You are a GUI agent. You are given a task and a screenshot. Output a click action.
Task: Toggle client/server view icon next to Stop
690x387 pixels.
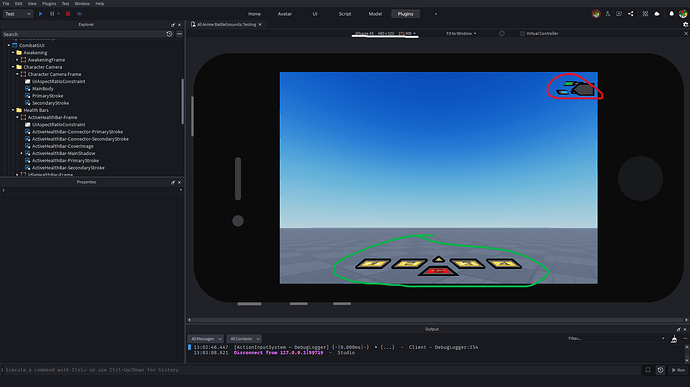click(79, 14)
